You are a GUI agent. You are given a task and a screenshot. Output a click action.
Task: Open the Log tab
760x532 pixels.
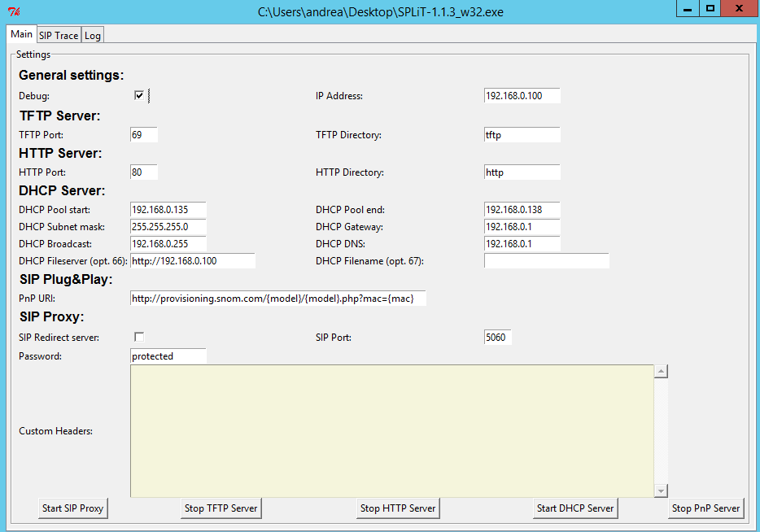pos(92,35)
